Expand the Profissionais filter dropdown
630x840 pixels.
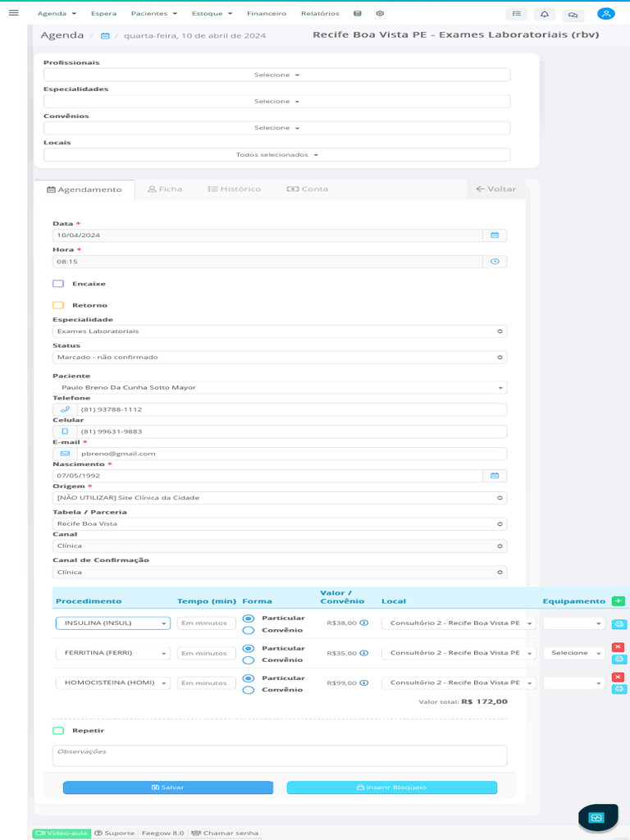click(x=276, y=75)
